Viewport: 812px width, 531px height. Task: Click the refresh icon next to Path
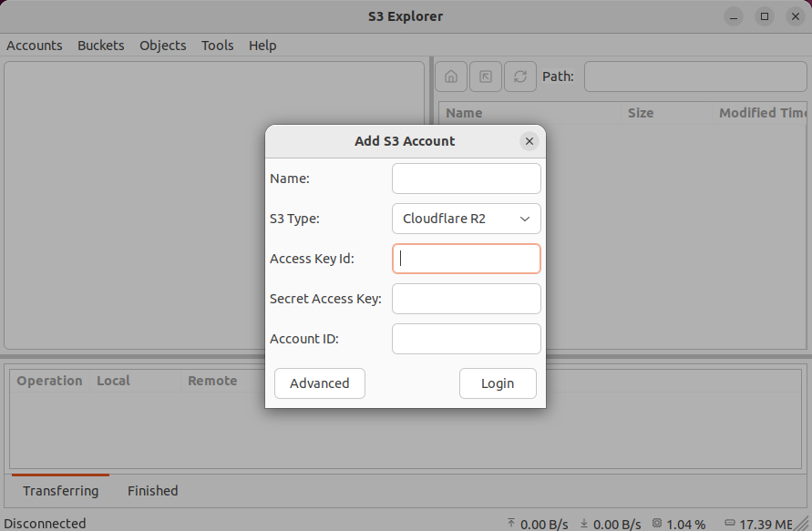point(519,77)
